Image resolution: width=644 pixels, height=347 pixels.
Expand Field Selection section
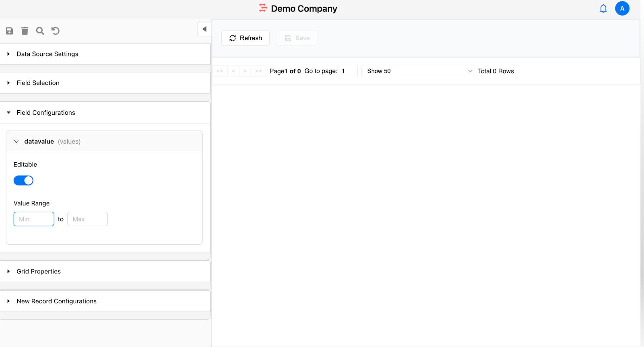(105, 83)
